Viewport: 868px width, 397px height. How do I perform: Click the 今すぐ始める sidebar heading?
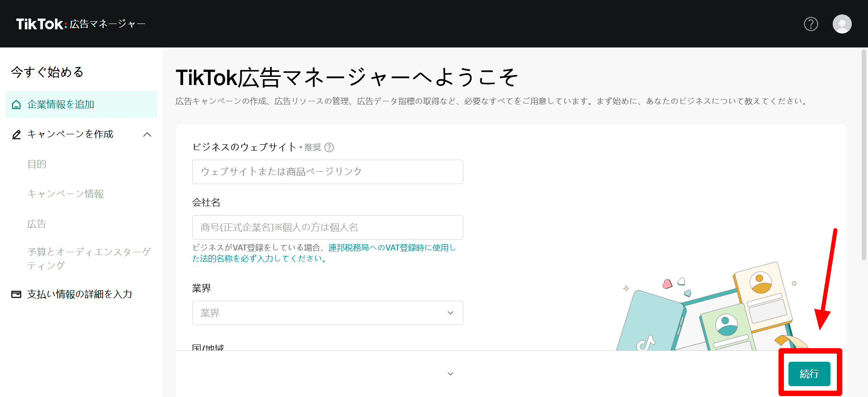point(47,72)
